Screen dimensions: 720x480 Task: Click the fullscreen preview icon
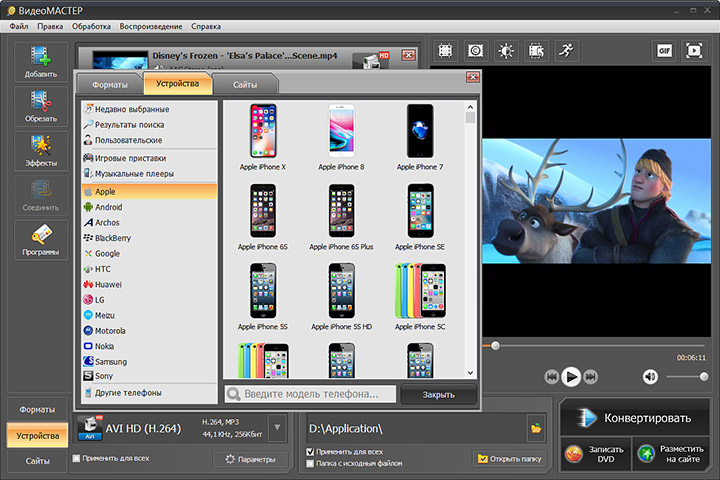click(694, 50)
